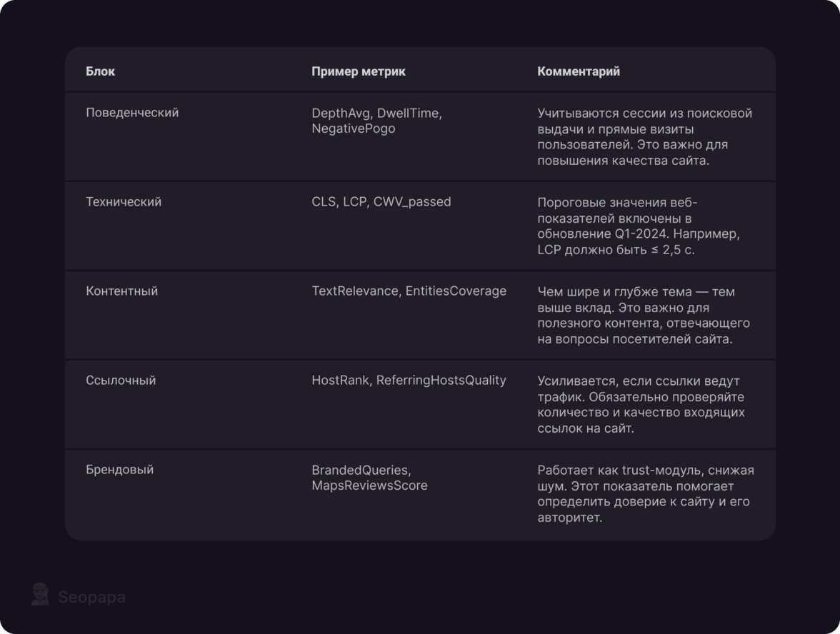Click the "CLS, LCP, CWV_passed" metrics cell
The width and height of the screenshot is (840, 634).
coord(381,202)
